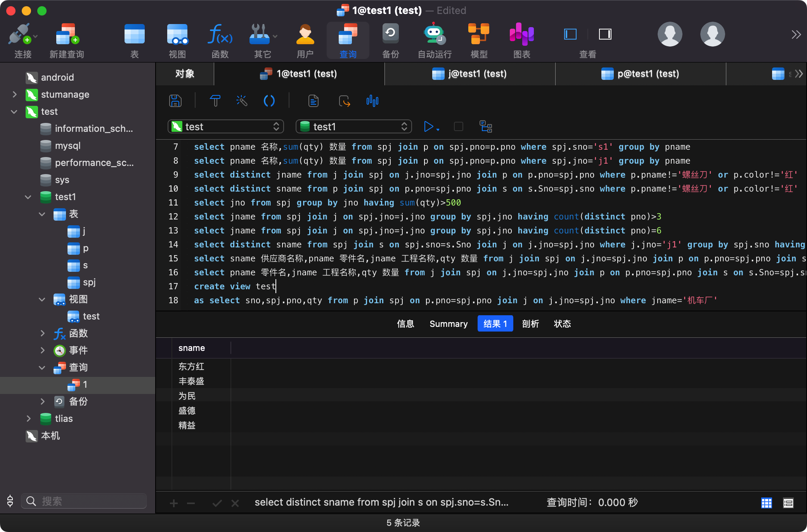Open the test1 database dropdown
Image resolution: width=807 pixels, height=532 pixels.
(353, 126)
